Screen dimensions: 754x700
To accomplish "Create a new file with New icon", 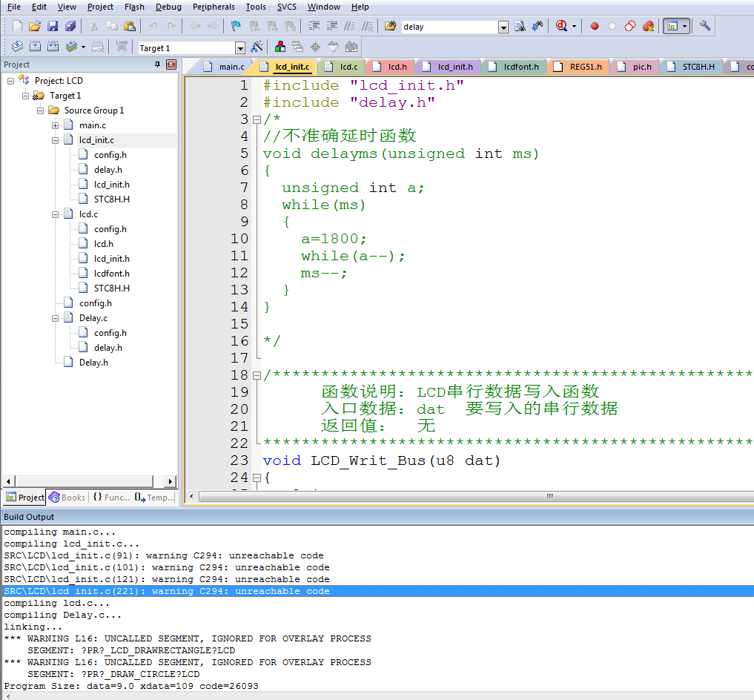I will 17,26.
